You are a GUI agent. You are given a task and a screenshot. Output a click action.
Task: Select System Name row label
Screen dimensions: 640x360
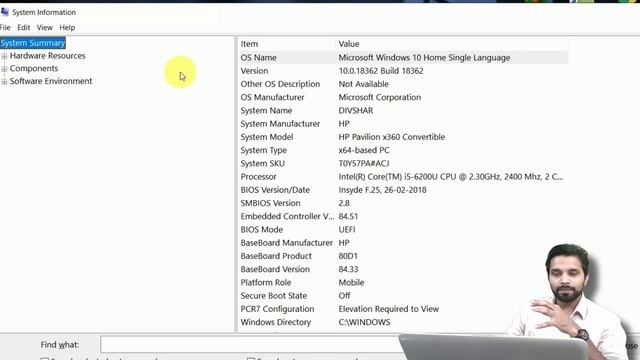point(266,110)
